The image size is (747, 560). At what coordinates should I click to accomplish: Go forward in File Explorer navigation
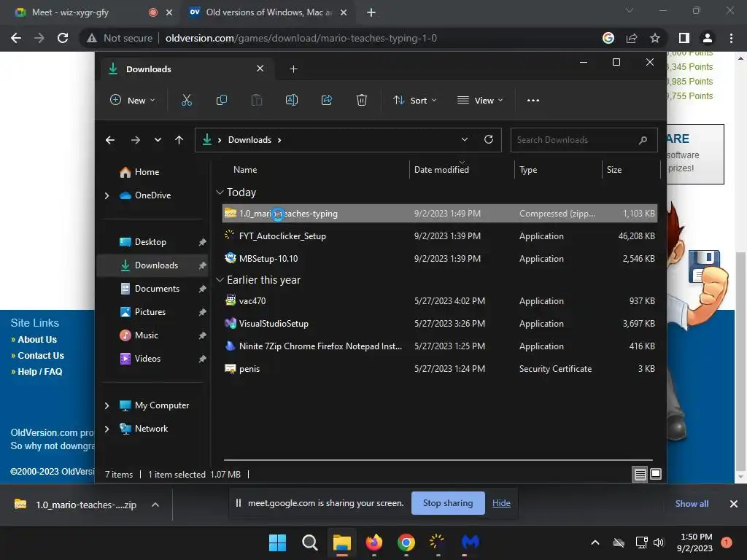point(136,140)
